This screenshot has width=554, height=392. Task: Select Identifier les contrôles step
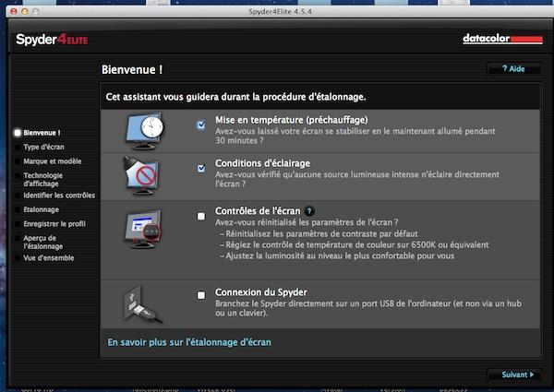coord(59,196)
